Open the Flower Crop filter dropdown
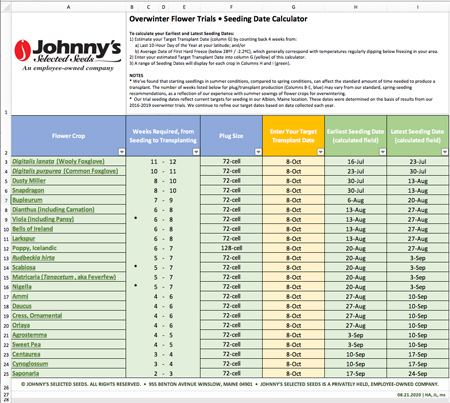This screenshot has width=450, height=403. (122, 152)
